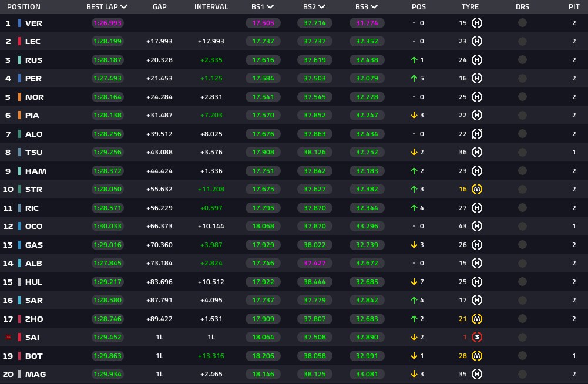Click VER's DRS indicator dot

522,23
